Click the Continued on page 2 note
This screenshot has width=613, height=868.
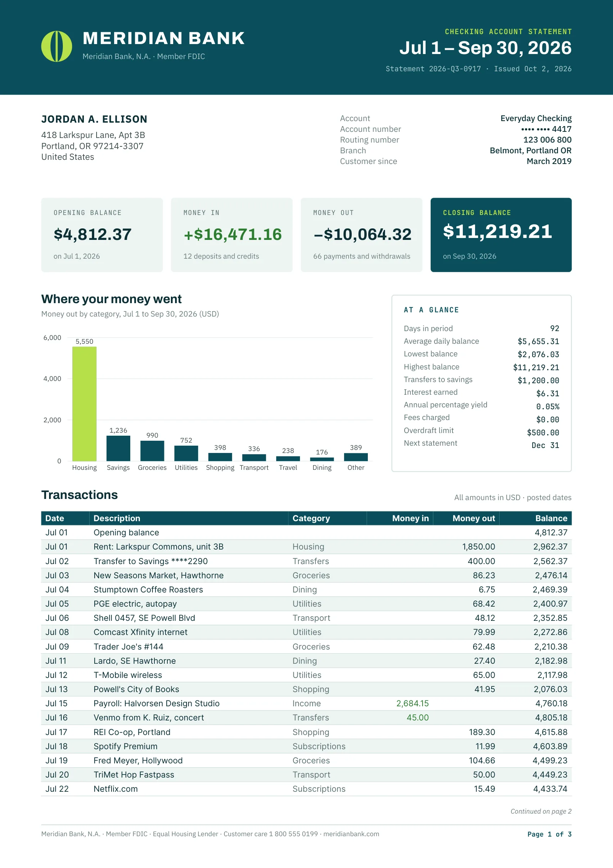click(541, 811)
